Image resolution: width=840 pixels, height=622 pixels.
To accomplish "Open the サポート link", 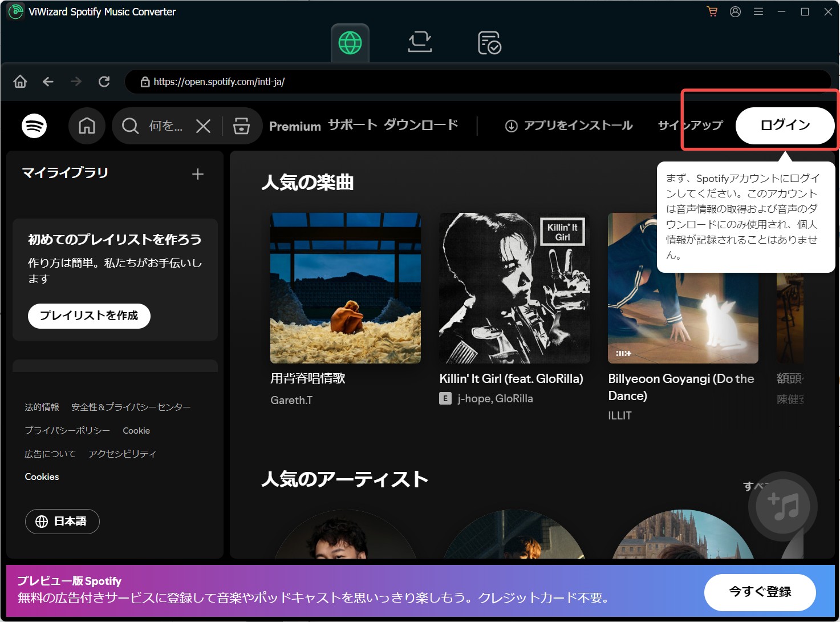I will [352, 125].
